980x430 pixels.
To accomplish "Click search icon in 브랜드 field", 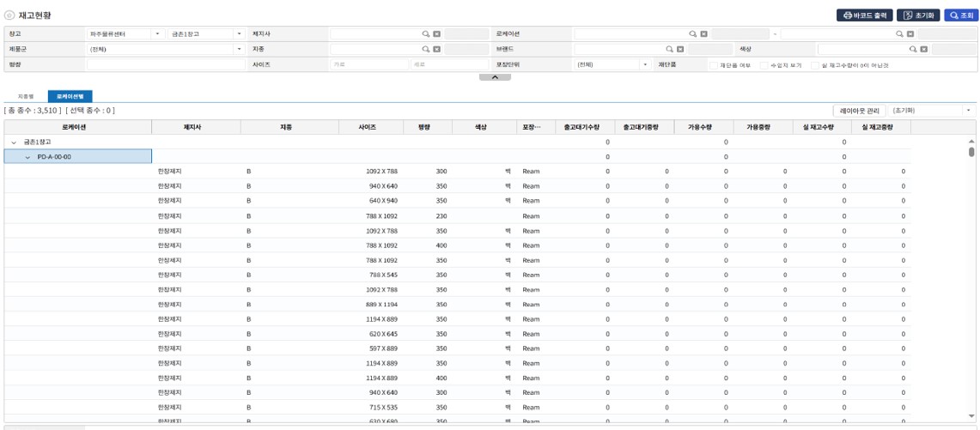I will click(x=669, y=49).
